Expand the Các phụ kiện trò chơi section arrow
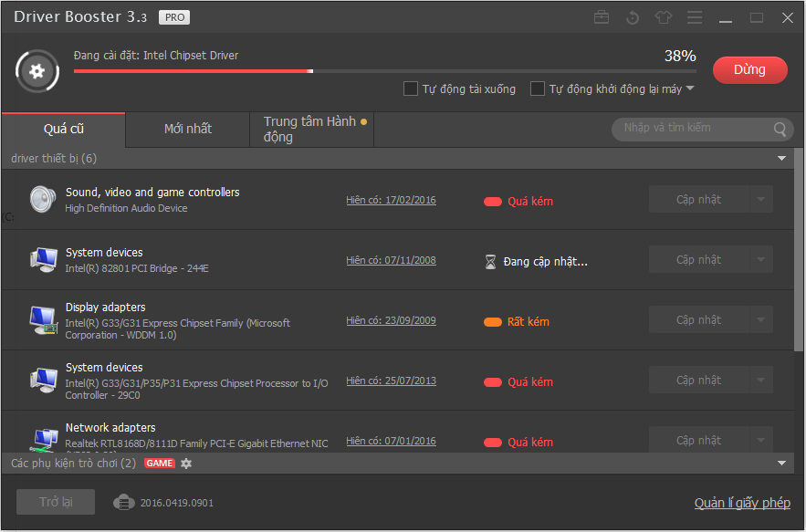 [x=781, y=464]
